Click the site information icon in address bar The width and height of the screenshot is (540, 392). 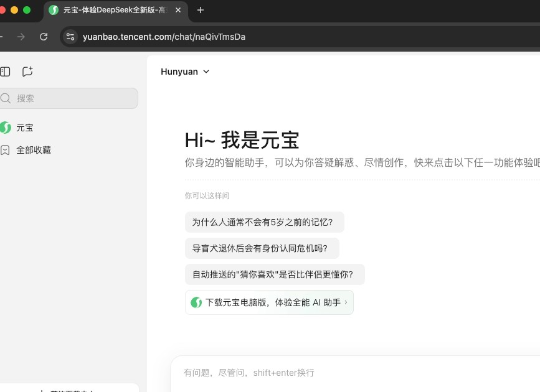click(x=70, y=37)
